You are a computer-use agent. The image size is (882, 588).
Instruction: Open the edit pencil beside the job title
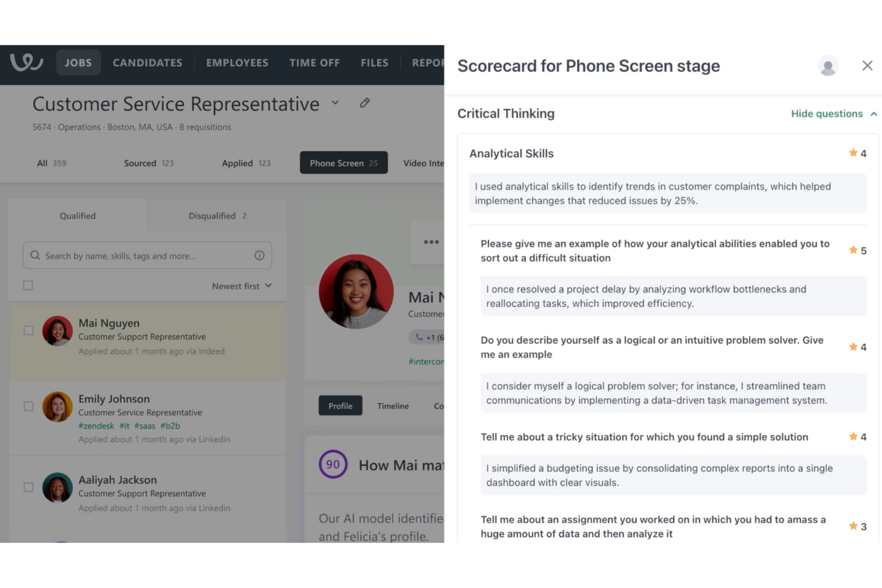point(365,103)
